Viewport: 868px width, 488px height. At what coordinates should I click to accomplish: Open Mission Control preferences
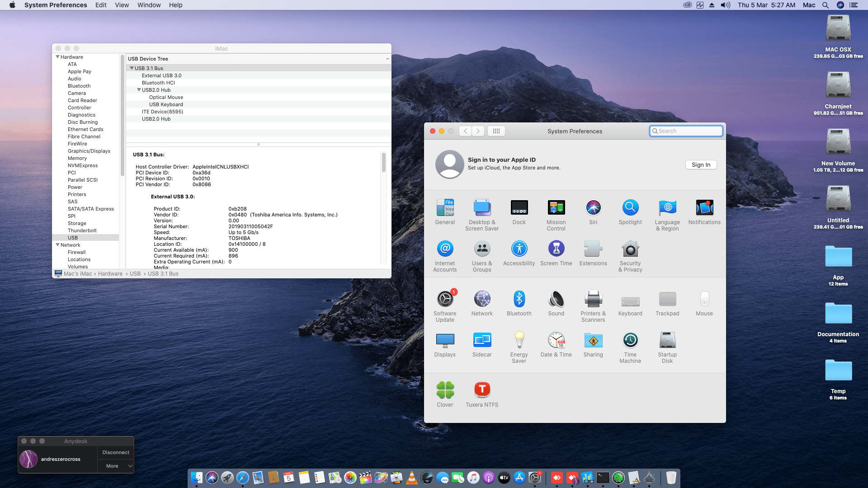556,208
